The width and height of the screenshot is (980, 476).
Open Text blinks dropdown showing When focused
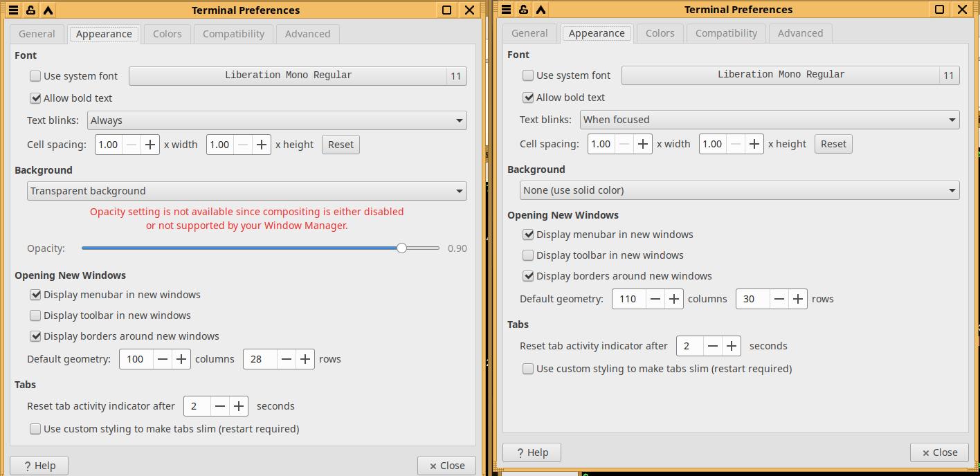[770, 120]
